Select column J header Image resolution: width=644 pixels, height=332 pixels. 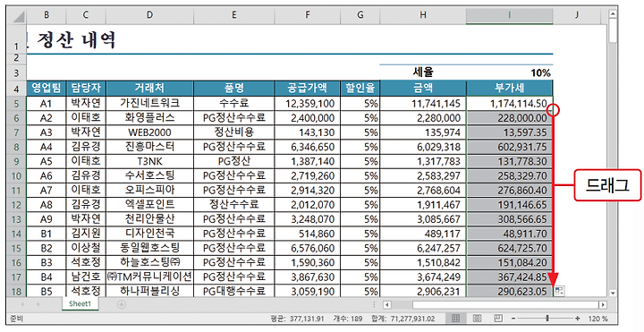(x=577, y=15)
